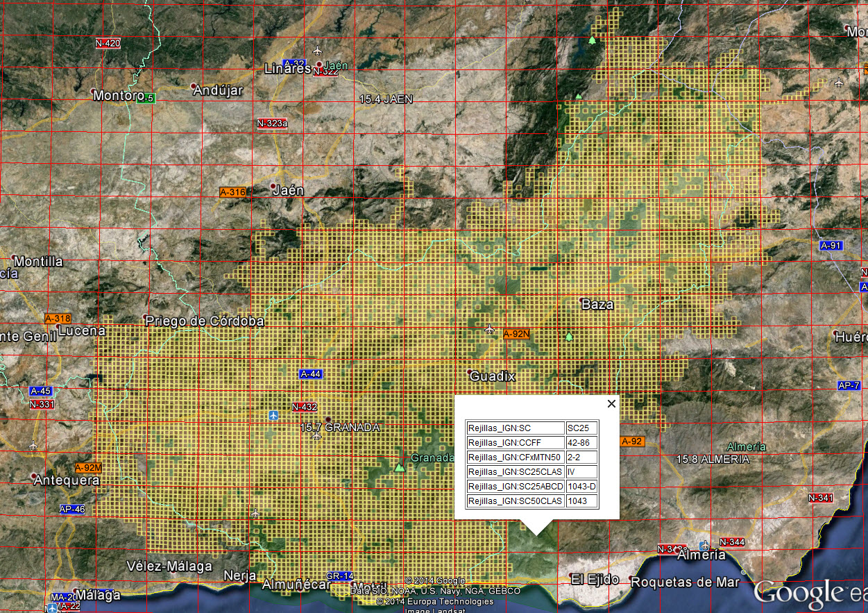Click the green mountain icon below Baza
Image resolution: width=868 pixels, height=613 pixels.
(x=569, y=337)
